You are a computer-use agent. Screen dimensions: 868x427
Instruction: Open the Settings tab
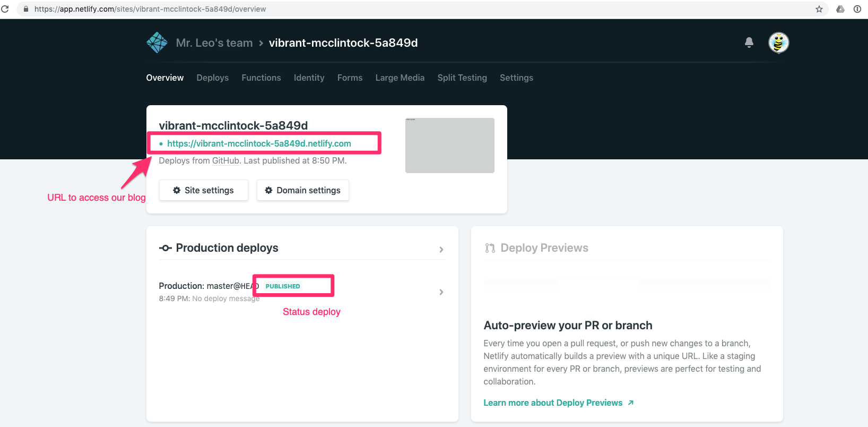[516, 78]
